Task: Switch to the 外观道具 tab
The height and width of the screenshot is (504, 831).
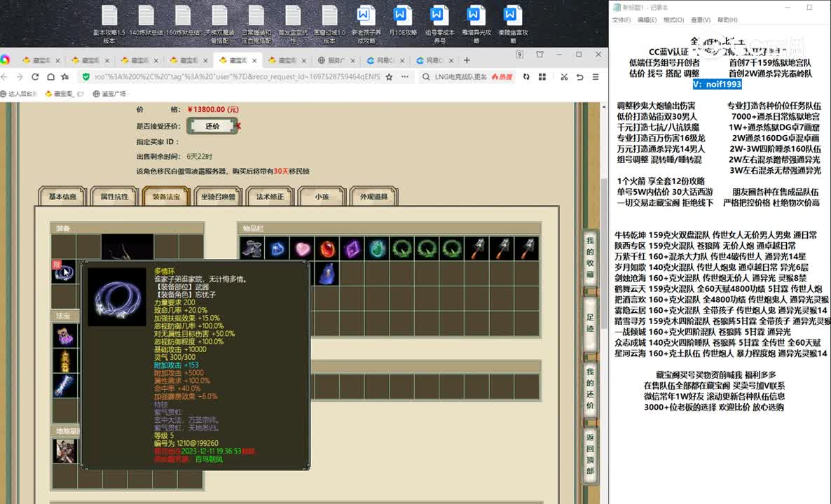Action: 373,197
